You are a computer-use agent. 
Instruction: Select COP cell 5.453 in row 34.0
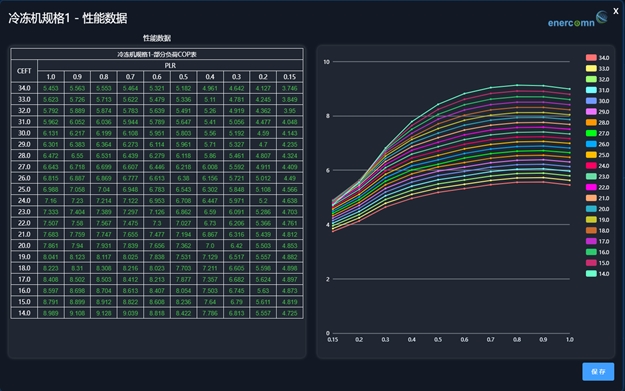[51, 88]
